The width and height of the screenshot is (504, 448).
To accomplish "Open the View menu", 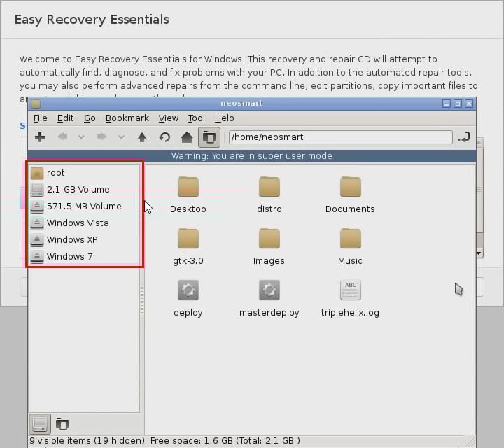I will tap(169, 118).
